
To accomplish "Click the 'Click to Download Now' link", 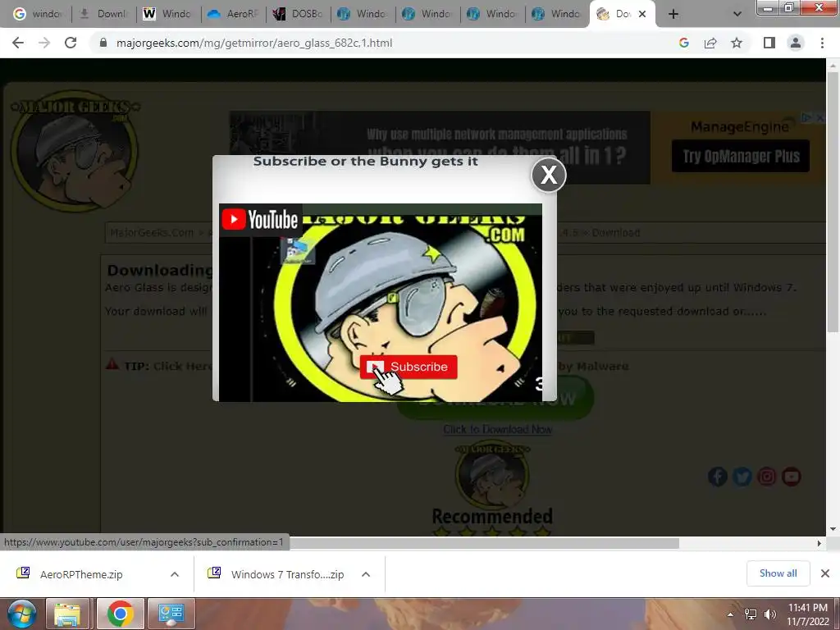I will (x=497, y=430).
